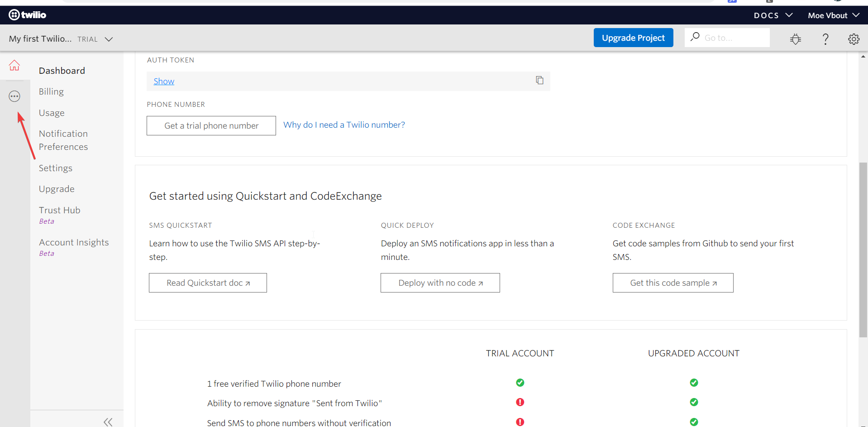Click Deploy with no code button
868x427 pixels.
pyautogui.click(x=440, y=283)
